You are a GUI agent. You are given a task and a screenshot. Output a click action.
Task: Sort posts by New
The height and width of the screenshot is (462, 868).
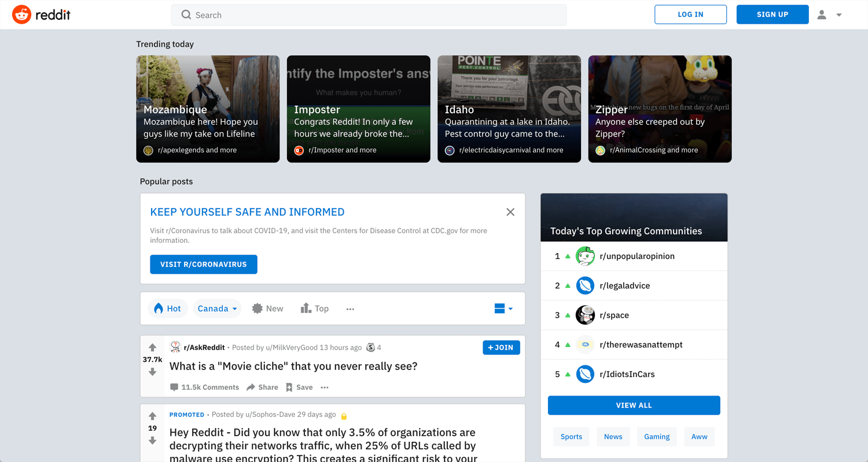pyautogui.click(x=267, y=309)
